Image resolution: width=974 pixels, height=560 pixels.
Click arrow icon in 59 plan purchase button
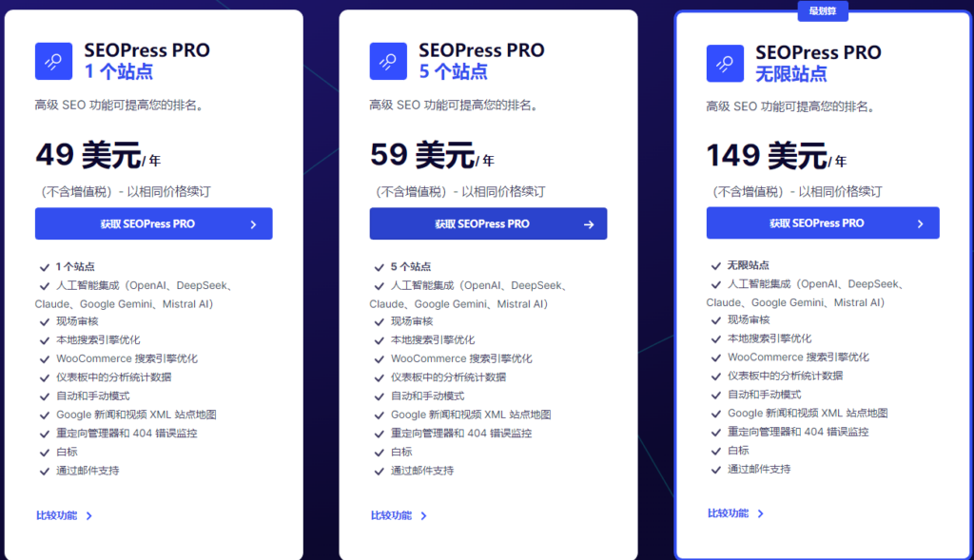[589, 224]
